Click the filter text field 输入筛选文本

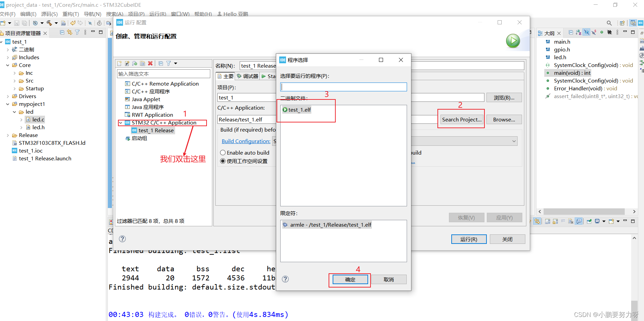pyautogui.click(x=164, y=74)
